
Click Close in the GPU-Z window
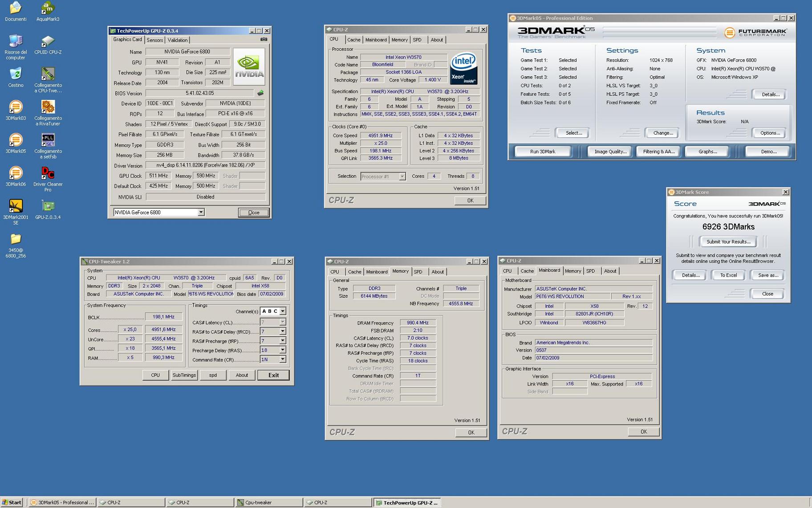coord(253,213)
